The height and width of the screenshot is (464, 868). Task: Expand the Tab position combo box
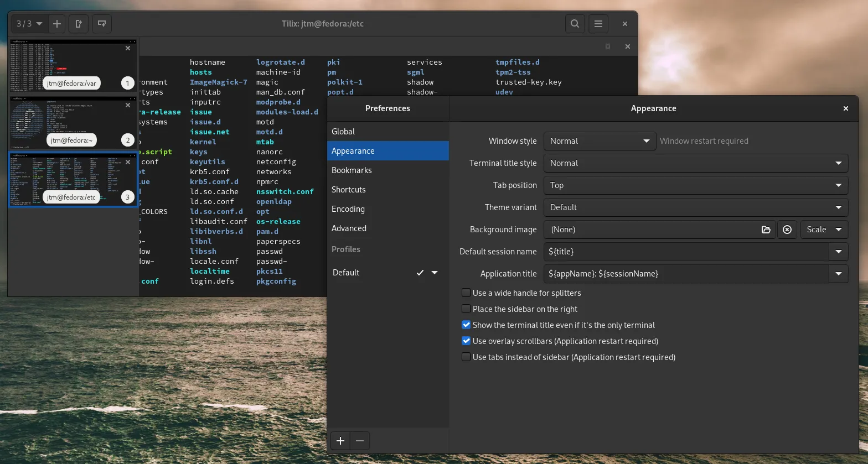click(695, 185)
